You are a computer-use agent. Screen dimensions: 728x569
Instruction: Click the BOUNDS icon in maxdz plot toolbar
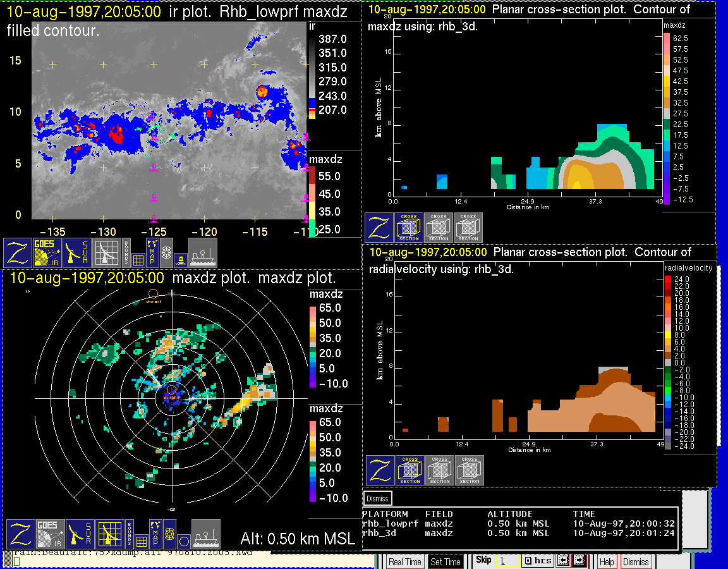coord(128,534)
